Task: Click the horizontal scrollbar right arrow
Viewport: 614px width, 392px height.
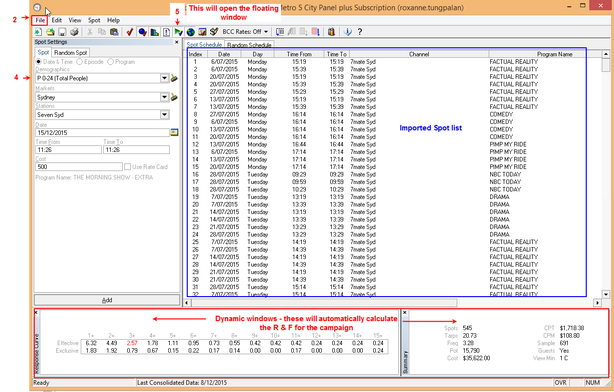Action: (598, 303)
